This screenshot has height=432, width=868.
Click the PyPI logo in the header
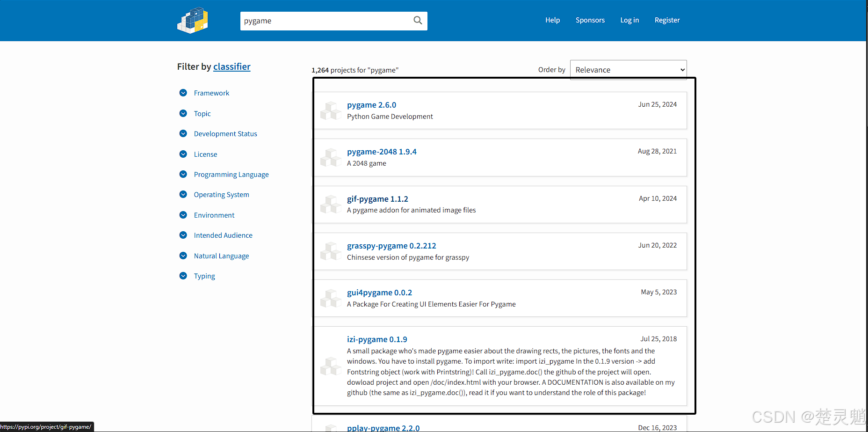(x=193, y=20)
